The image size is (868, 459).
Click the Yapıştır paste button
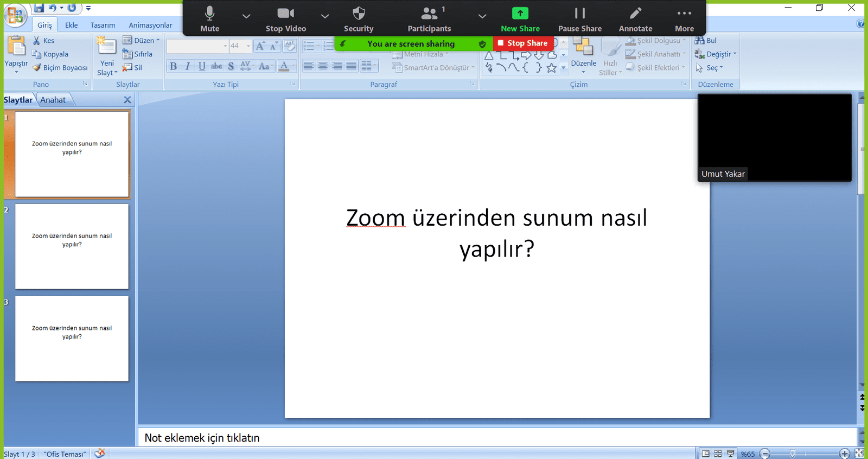pos(16,54)
